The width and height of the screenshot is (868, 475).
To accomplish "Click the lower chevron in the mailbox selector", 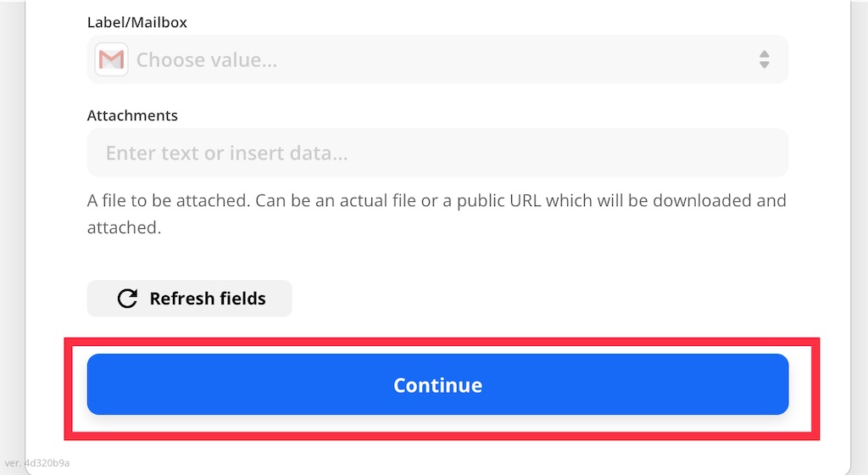I will (x=764, y=65).
